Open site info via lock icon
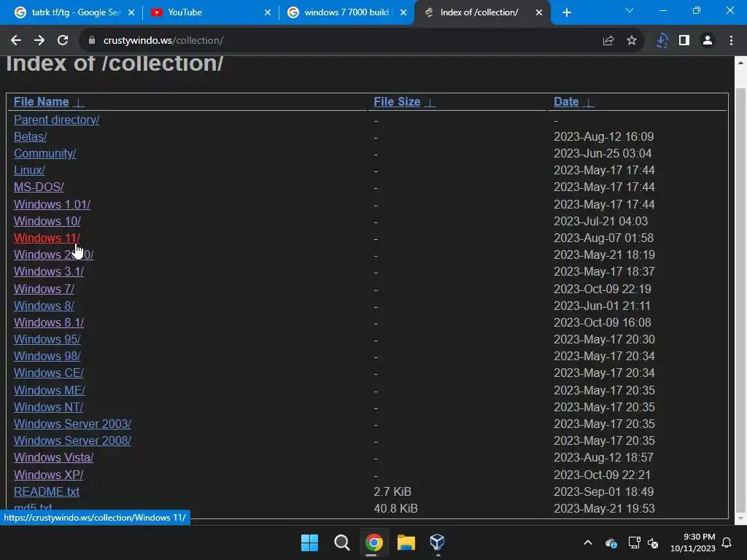The height and width of the screenshot is (560, 747). point(92,41)
